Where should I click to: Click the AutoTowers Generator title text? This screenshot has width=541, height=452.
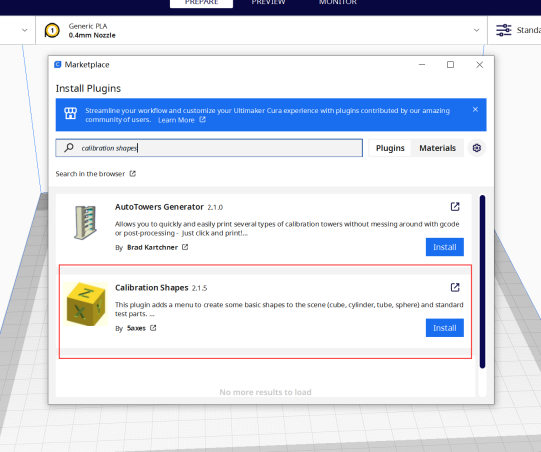tap(159, 207)
